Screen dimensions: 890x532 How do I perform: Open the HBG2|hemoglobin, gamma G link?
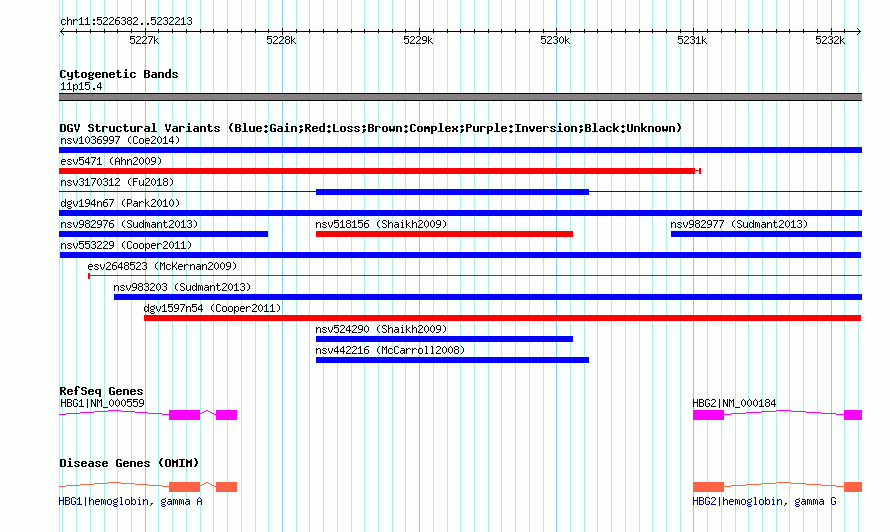click(764, 501)
